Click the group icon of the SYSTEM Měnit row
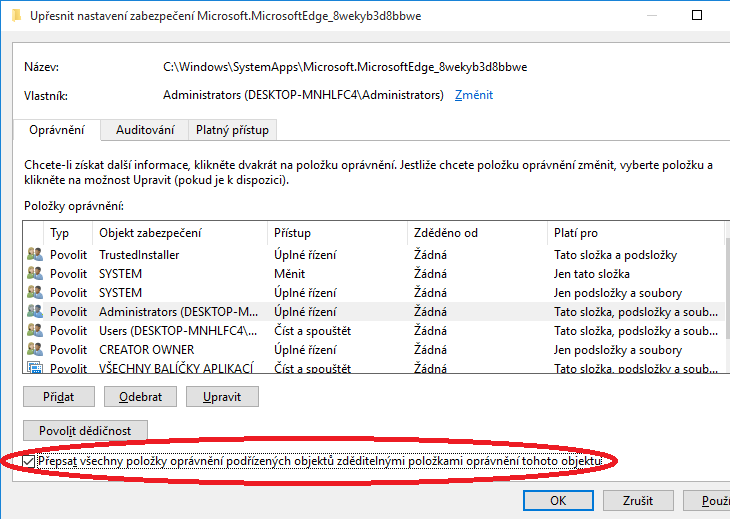 click(35, 273)
